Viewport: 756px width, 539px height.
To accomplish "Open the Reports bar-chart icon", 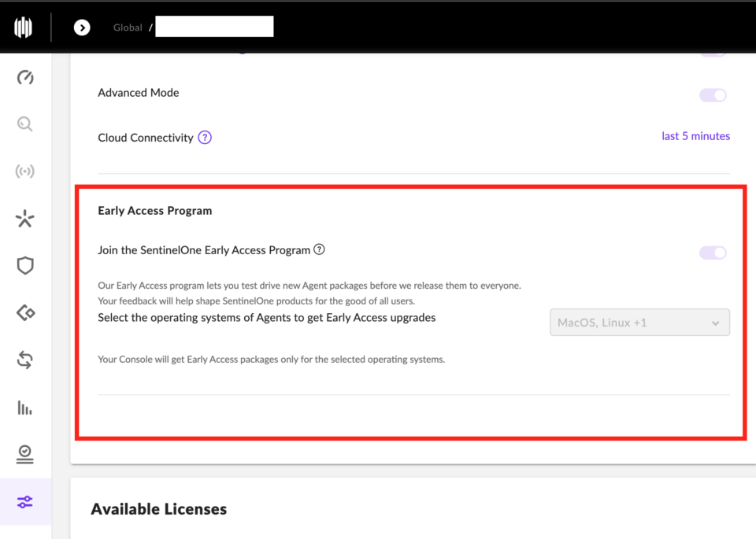I will pyautogui.click(x=24, y=408).
